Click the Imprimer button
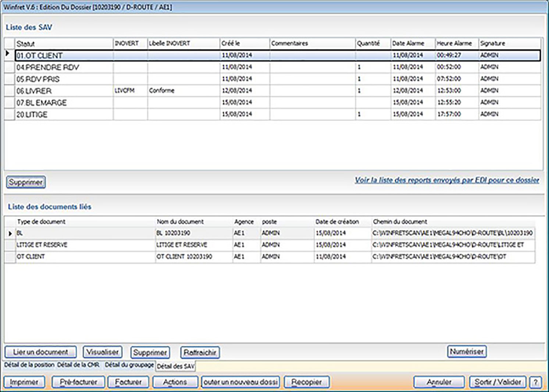Viewport: 549px width, 392px height. 24,382
